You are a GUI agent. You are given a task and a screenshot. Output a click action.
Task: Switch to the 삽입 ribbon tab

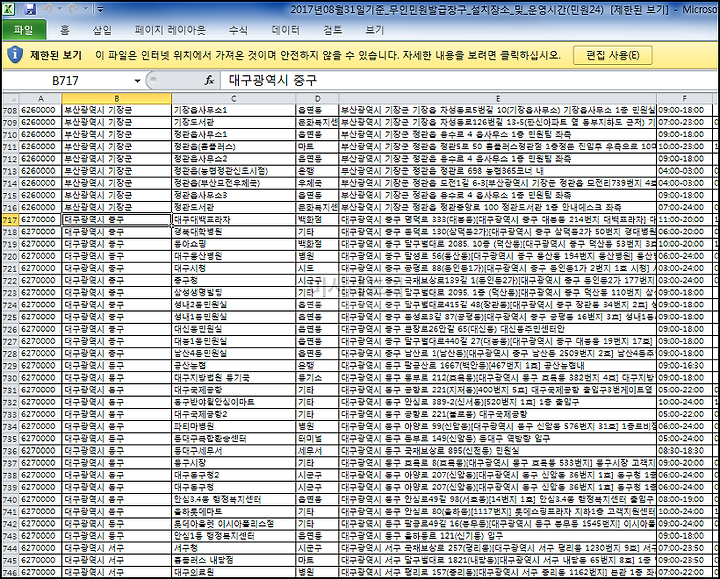[102, 30]
